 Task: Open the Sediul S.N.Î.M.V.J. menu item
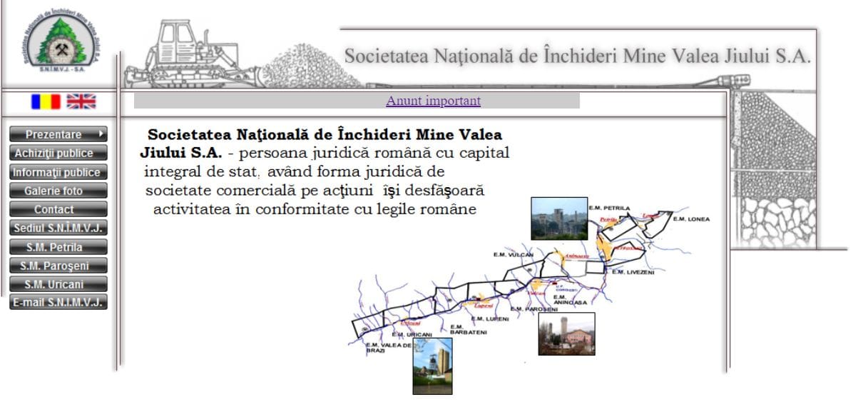58,228
